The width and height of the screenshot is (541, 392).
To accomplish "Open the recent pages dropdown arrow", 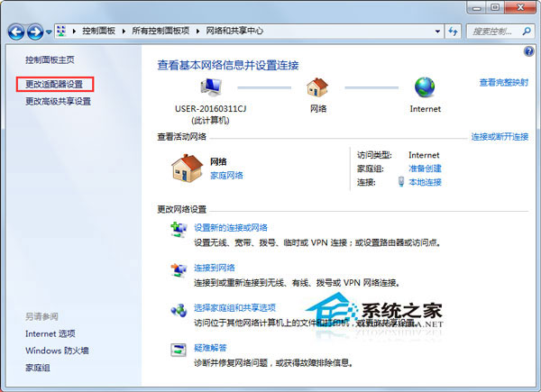I will [x=50, y=32].
